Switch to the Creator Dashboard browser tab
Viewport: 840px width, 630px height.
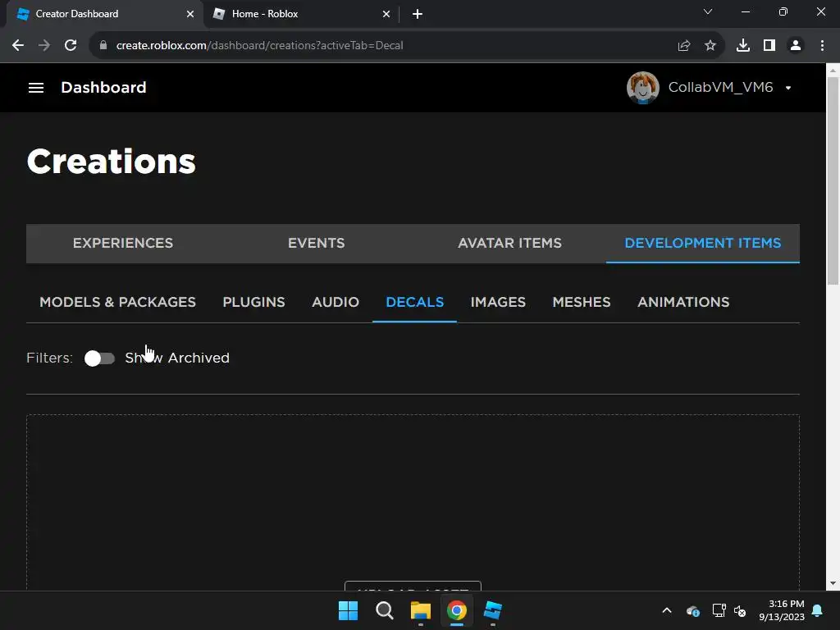point(104,14)
